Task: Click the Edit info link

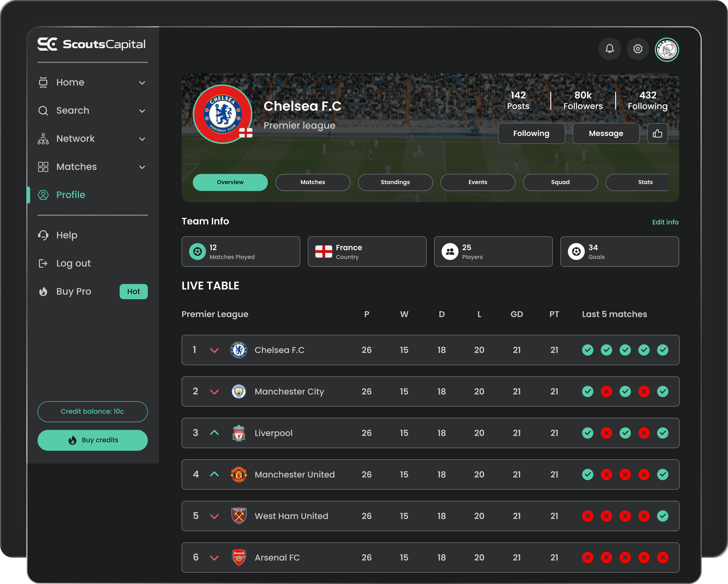Action: click(665, 222)
